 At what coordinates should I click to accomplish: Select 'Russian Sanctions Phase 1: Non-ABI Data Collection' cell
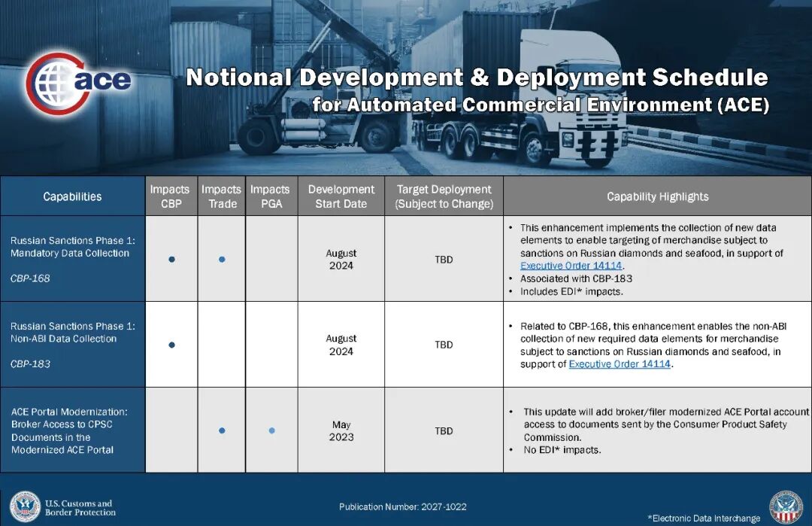coord(72,345)
